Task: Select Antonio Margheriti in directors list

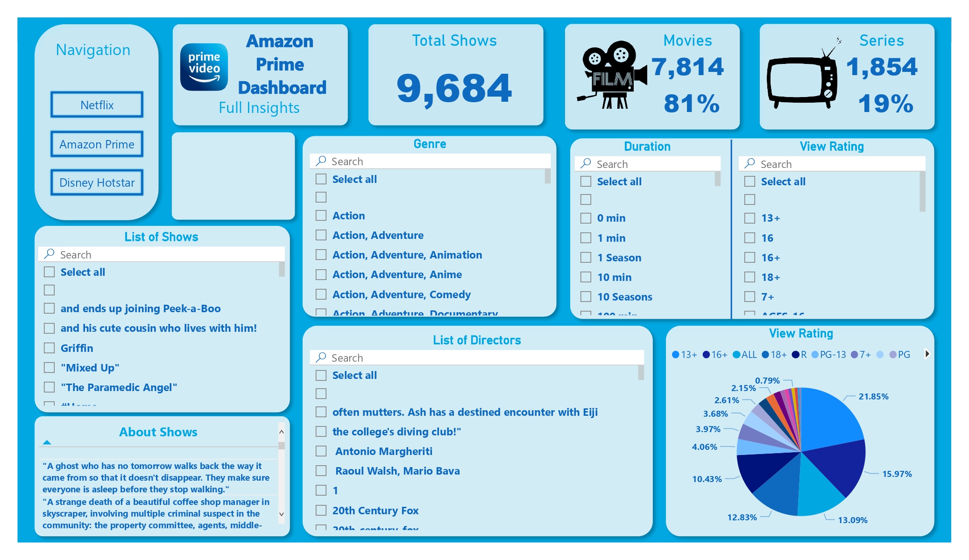Action: 321,451
